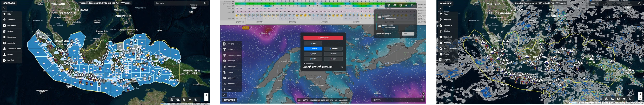Toggle weather cloud icon in right map's bottom toolbar
This screenshot has height=105, width=644.
point(612,99)
